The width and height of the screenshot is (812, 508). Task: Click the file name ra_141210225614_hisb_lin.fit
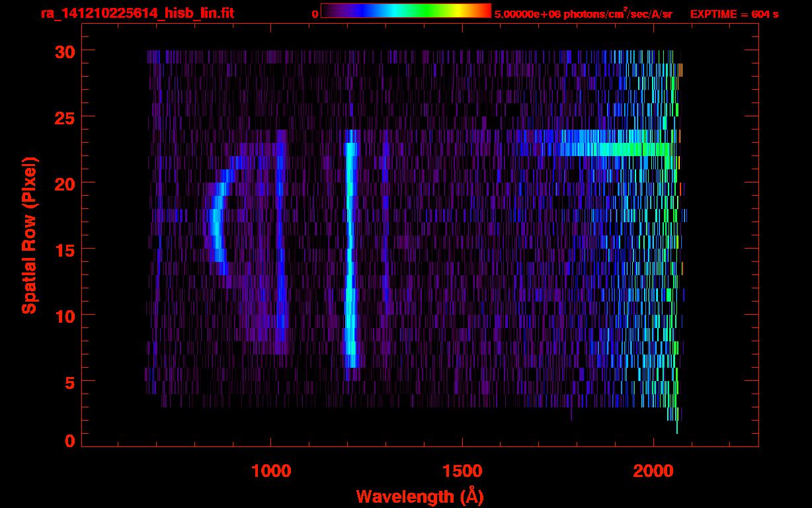[137, 13]
